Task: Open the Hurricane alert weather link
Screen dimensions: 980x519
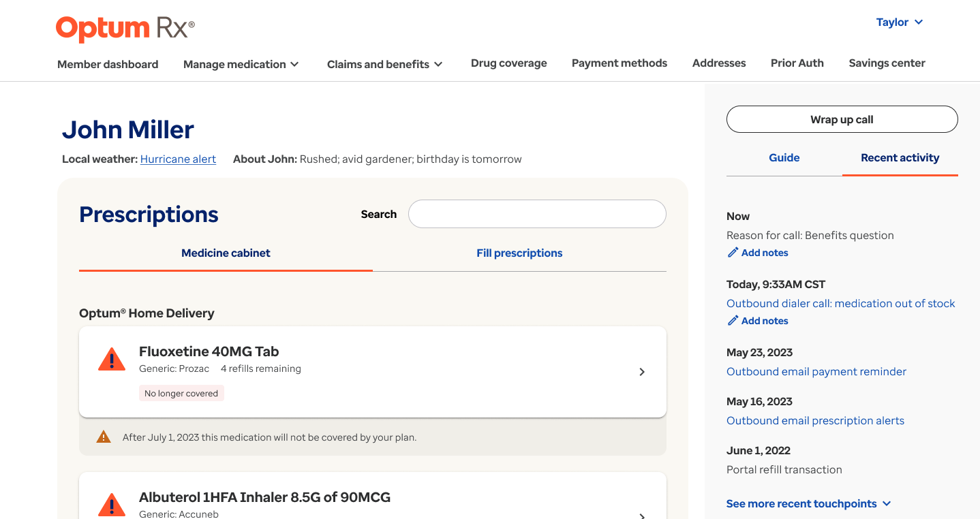Action: pos(178,159)
